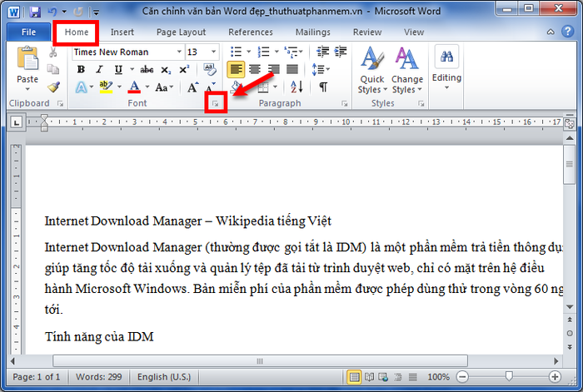Screen dimensions: 583x392
Task: Open Change Styles menu
Action: [407, 70]
